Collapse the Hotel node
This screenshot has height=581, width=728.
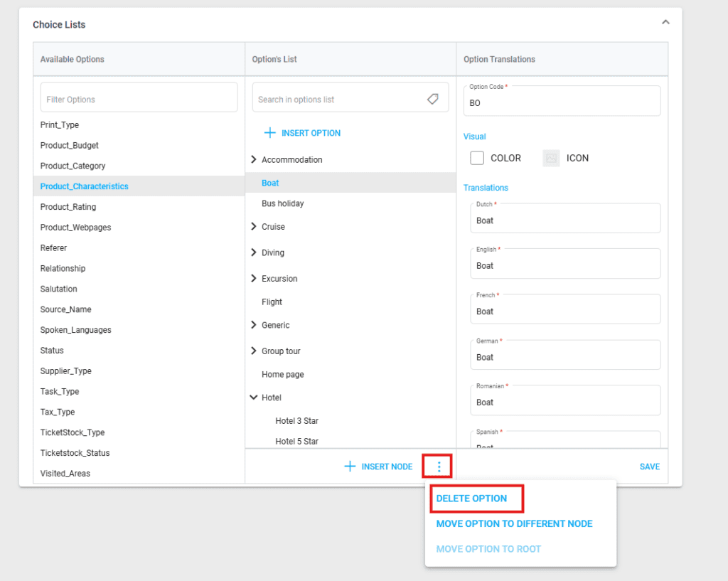[254, 398]
